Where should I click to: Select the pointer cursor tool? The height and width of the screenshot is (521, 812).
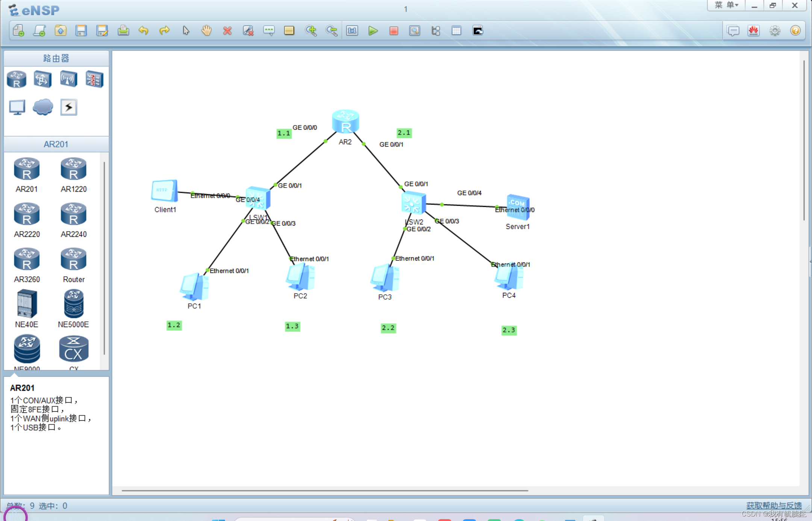186,30
